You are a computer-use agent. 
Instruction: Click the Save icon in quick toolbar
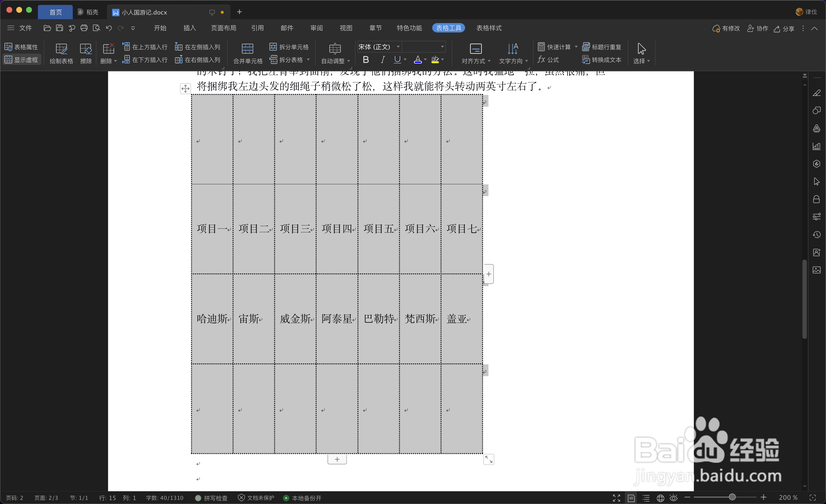coord(59,28)
